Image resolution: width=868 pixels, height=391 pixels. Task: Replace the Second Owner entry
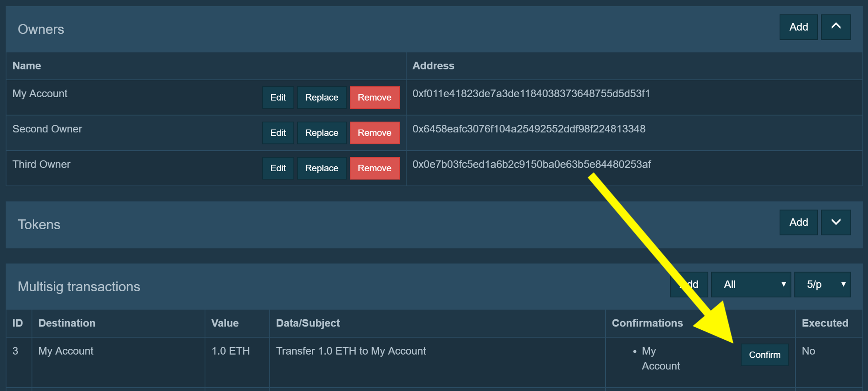[322, 133]
